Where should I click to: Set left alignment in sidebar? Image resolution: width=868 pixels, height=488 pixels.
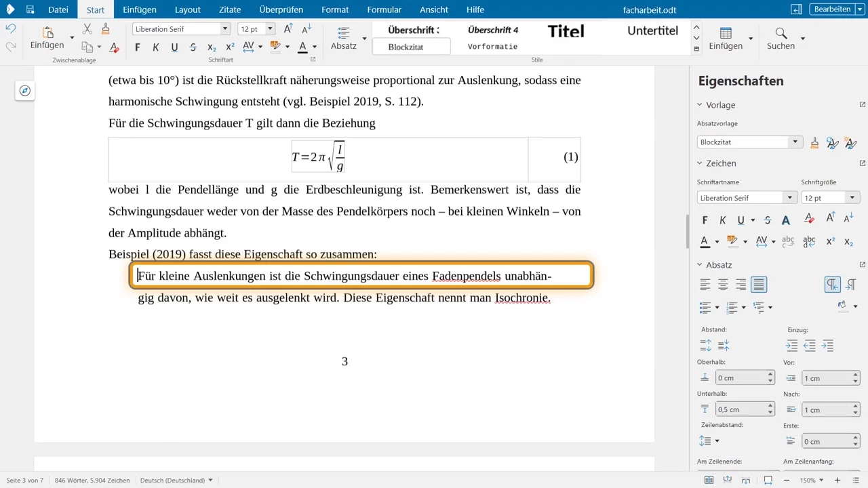tap(706, 285)
